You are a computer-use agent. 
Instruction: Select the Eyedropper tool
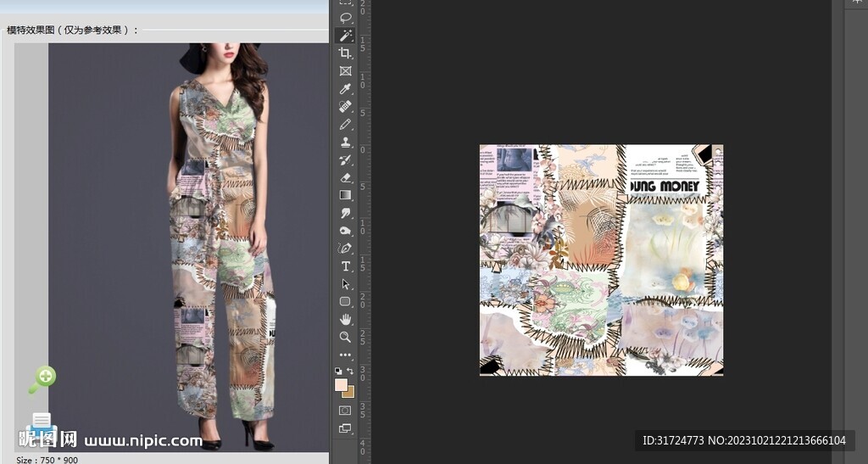point(345,89)
